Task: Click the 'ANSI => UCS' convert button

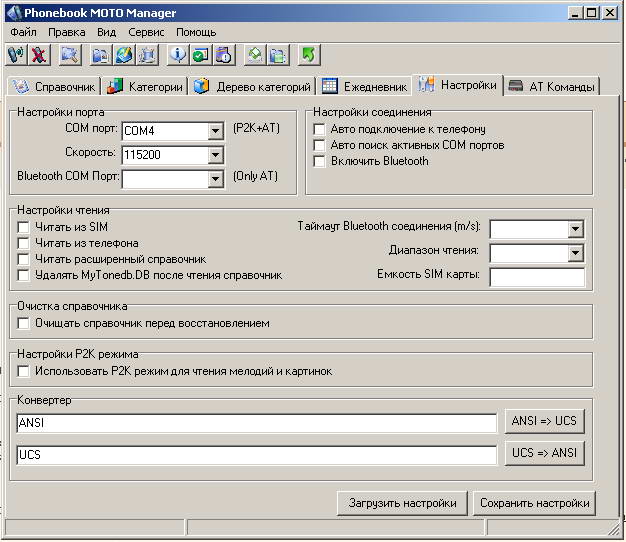Action: (544, 421)
